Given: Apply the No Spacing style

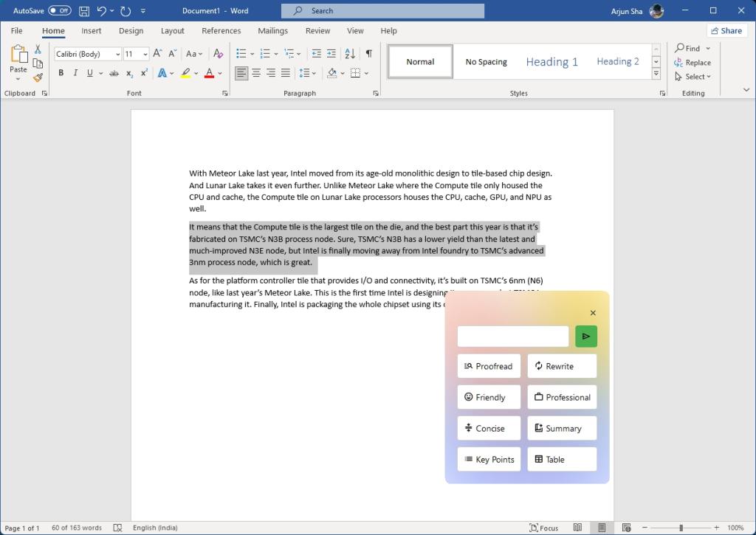Looking at the screenshot, I should (x=486, y=62).
